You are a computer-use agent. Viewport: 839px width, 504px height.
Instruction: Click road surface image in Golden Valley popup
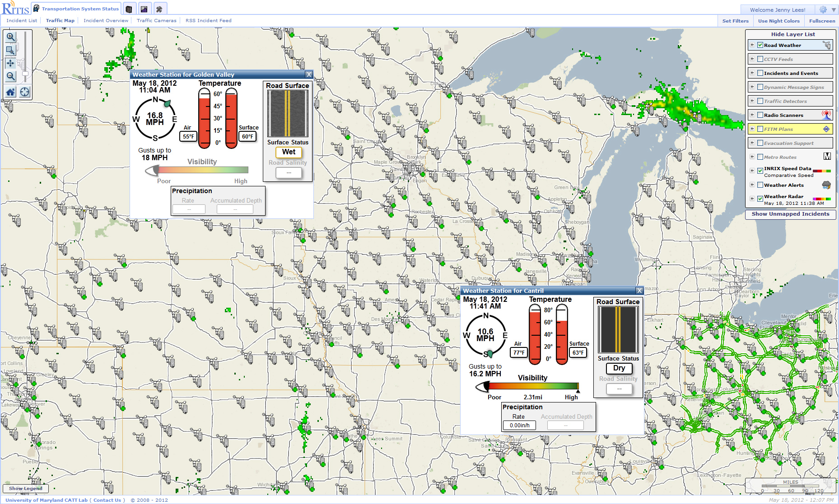(x=288, y=114)
